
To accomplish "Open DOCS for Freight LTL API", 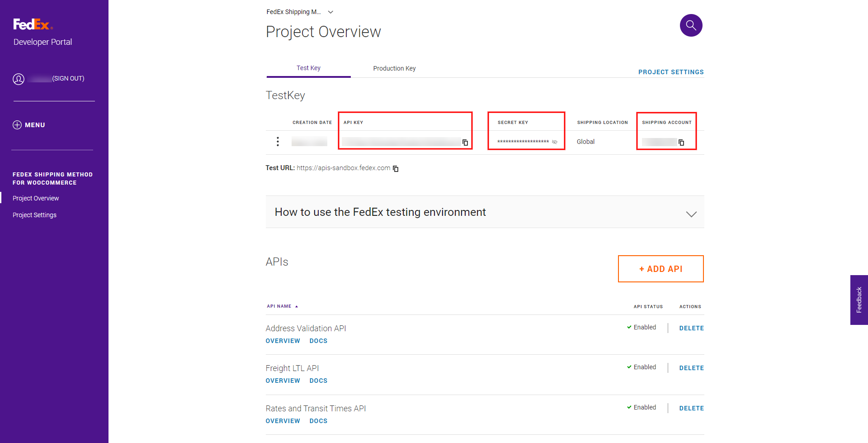I will (318, 381).
